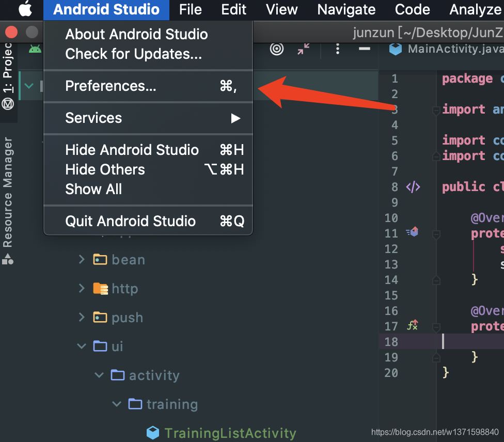Open the Services submenu
The height and width of the screenshot is (442, 504).
tap(93, 118)
